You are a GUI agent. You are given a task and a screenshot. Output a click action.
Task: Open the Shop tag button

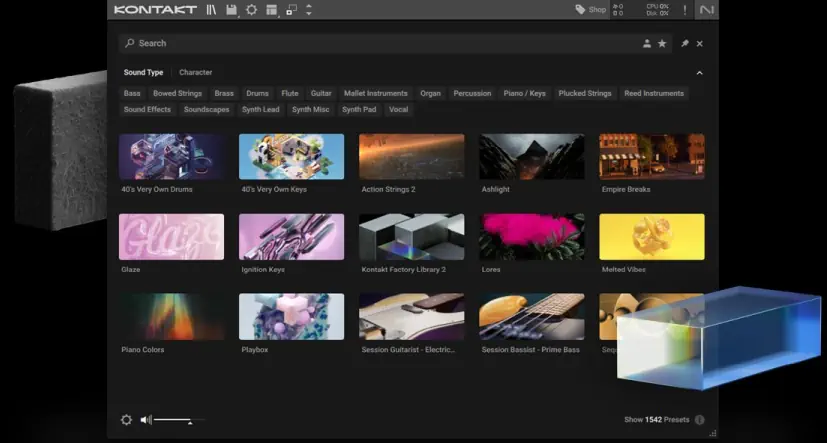(x=590, y=9)
